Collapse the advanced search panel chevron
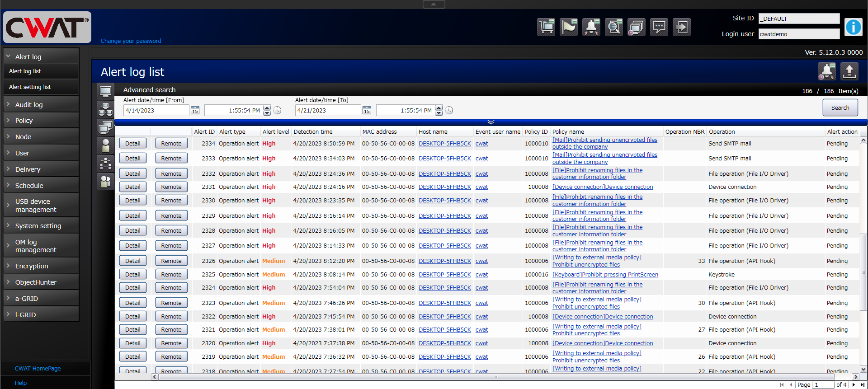This screenshot has width=868, height=389. [x=491, y=122]
